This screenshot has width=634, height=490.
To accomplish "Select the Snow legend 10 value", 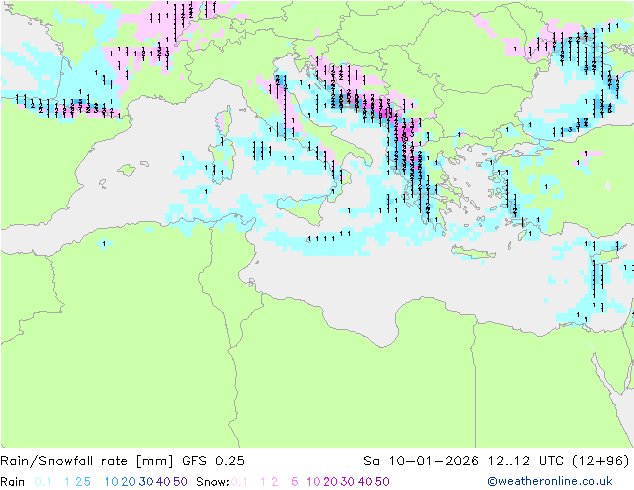I will point(313,482).
